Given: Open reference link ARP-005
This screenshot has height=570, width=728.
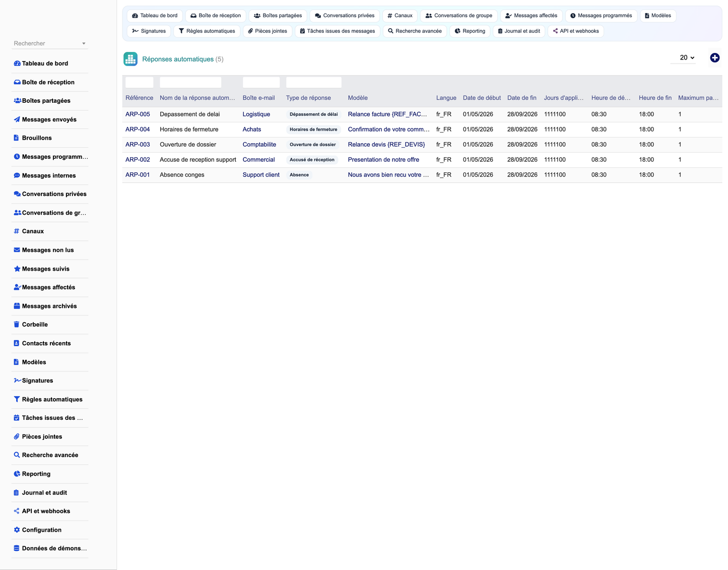Looking at the screenshot, I should [138, 114].
